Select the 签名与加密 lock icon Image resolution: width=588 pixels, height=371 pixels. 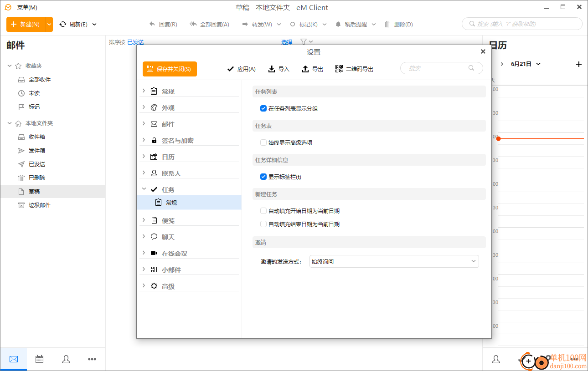(154, 140)
